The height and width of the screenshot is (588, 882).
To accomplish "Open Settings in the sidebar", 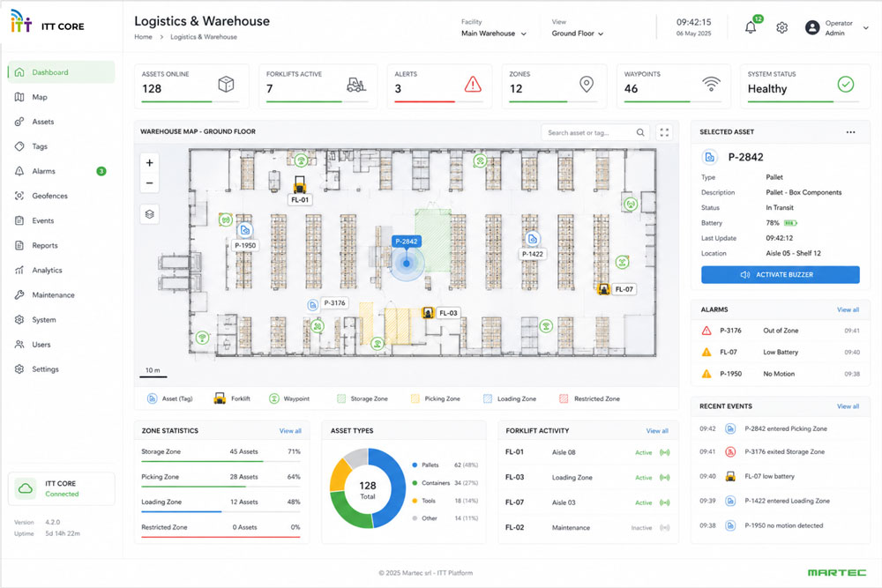I will (62, 368).
